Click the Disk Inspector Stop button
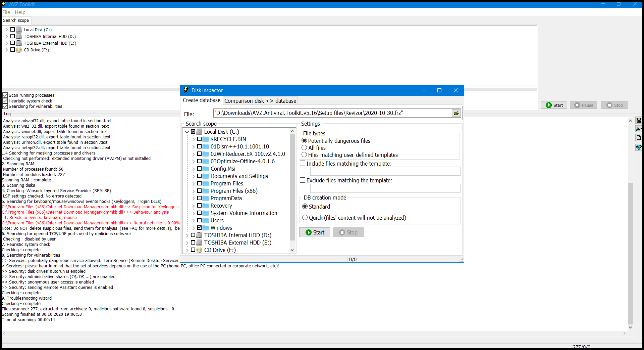Image resolution: width=644 pixels, height=350 pixels. pos(348,232)
